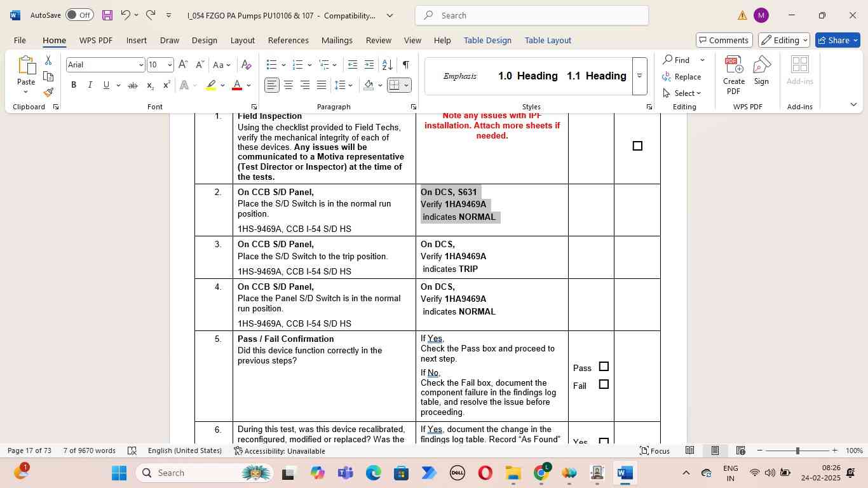Check the Pass checkbox

(x=604, y=367)
